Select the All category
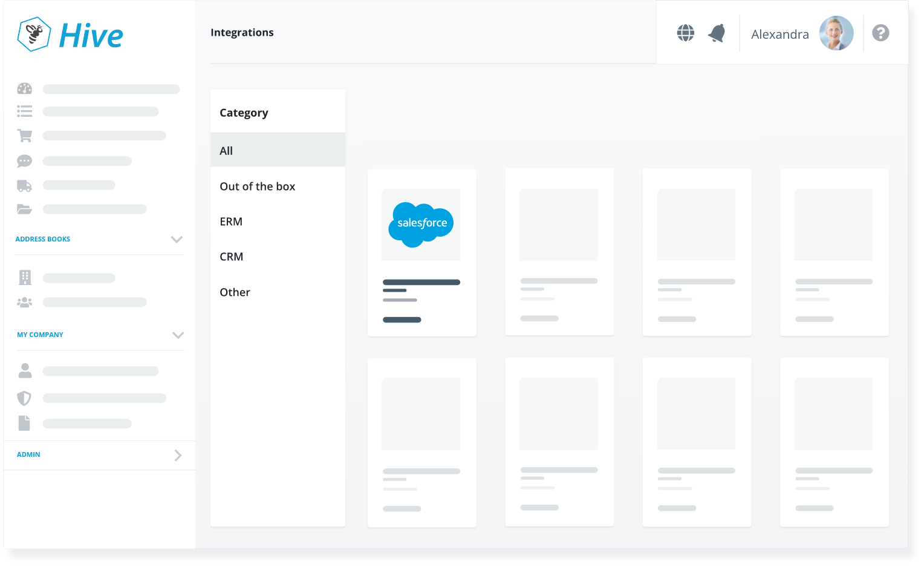Image resolution: width=924 pixels, height=567 pixels. 278,150
